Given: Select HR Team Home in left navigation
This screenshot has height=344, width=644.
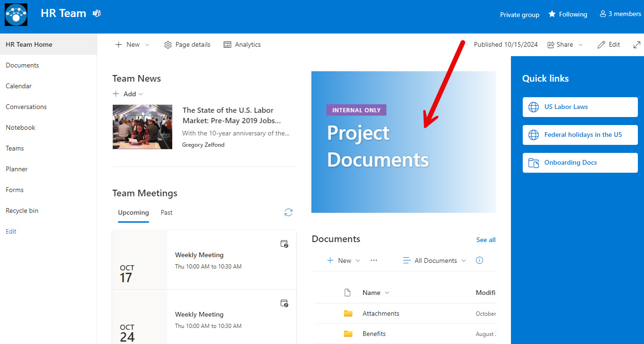Looking at the screenshot, I should click(x=48, y=44).
